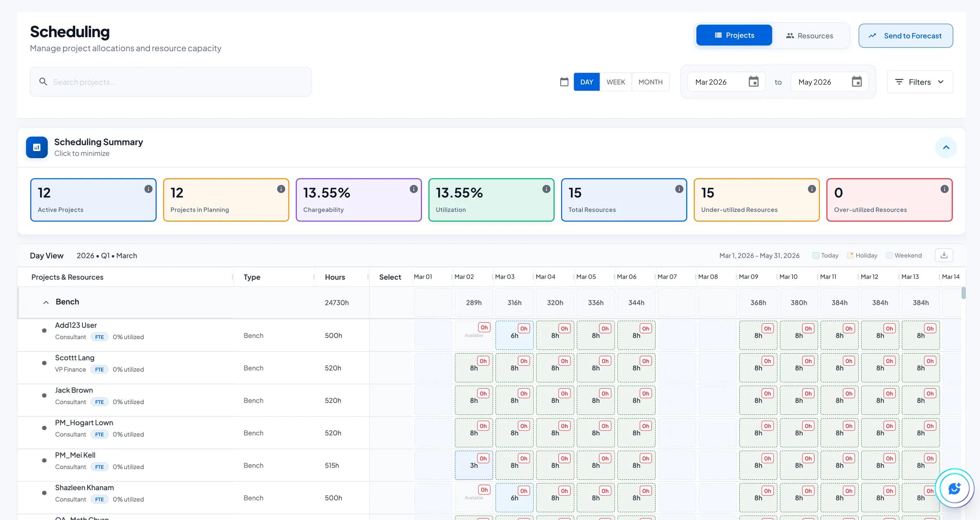Viewport: 980px width, 520px height.
Task: Click the Scheduling Summary chart icon
Action: pos(36,147)
